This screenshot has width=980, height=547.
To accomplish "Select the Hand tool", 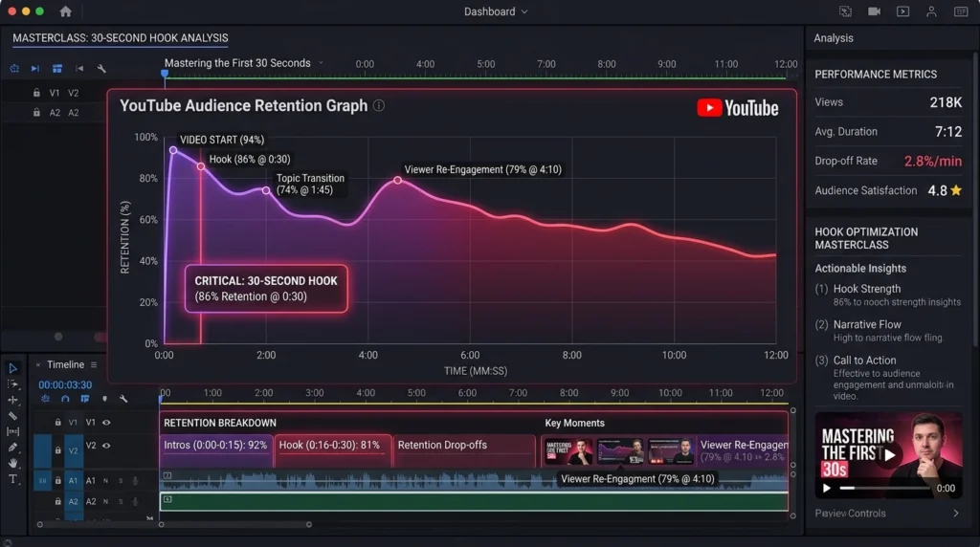I will click(12, 463).
